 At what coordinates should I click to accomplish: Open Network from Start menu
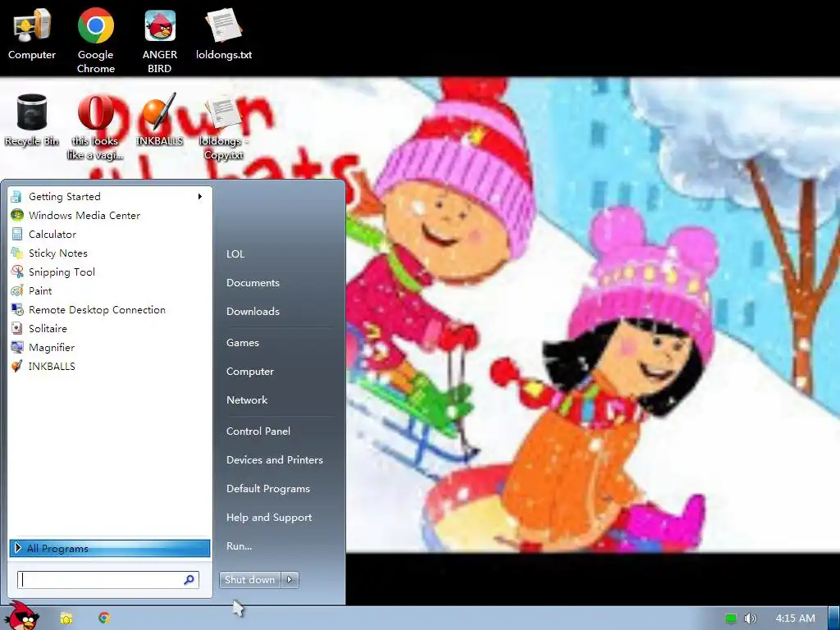pyautogui.click(x=247, y=400)
